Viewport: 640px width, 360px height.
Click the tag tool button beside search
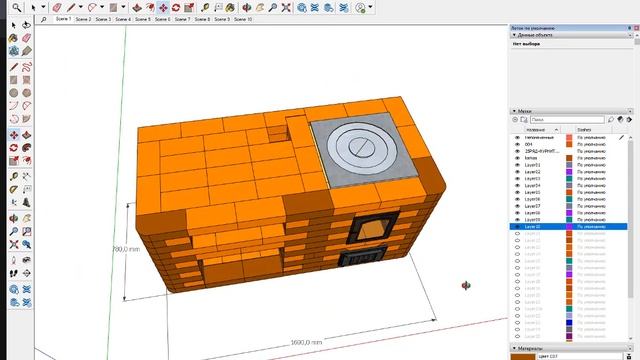[611, 120]
